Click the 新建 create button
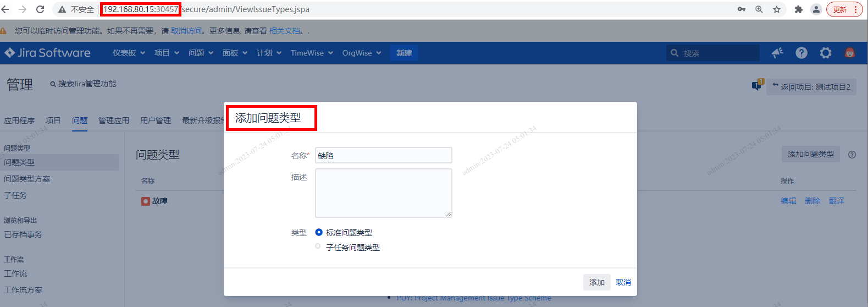868x307 pixels. pos(403,53)
